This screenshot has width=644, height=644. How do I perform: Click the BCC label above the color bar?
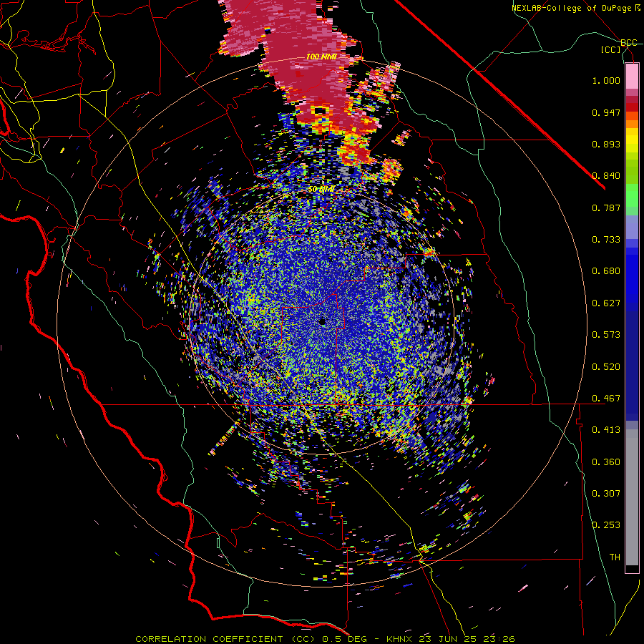point(628,43)
